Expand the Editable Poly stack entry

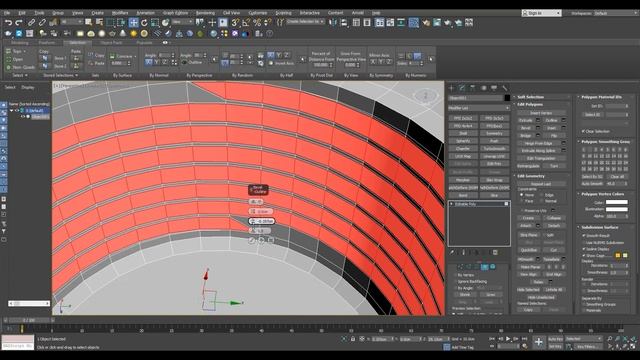coord(452,204)
